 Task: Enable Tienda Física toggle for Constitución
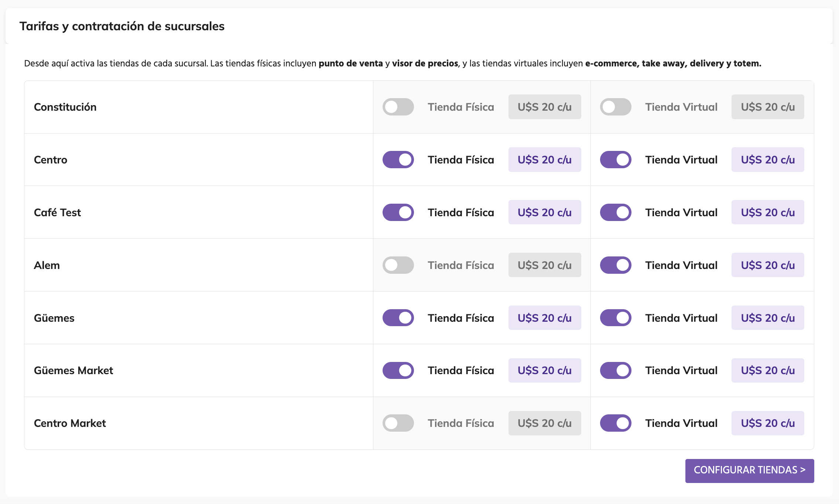[398, 107]
